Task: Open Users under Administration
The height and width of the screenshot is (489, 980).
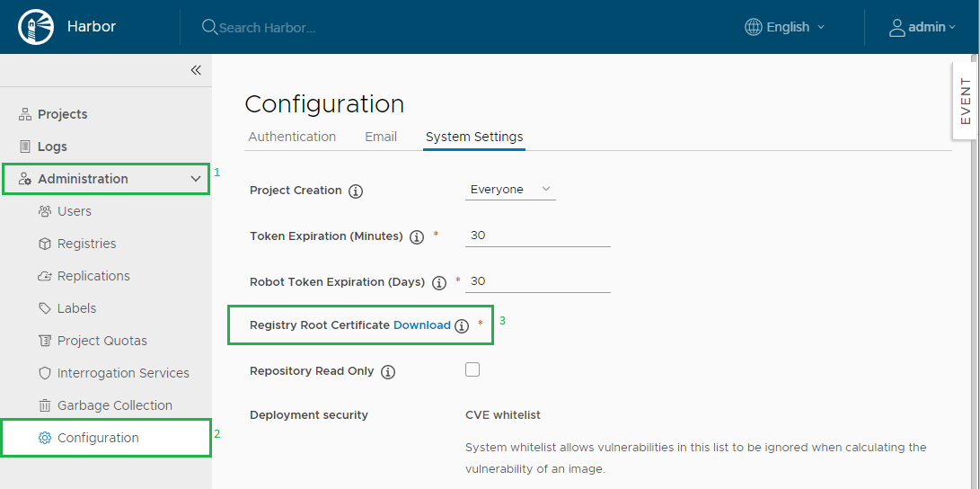Action: [75, 211]
